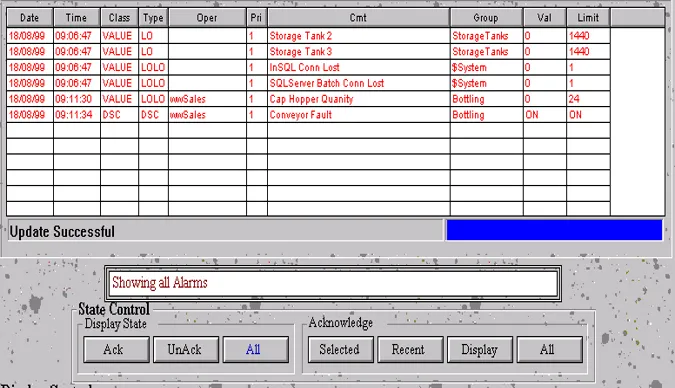Click $System group in InSQL Conn Lost row

pyautogui.click(x=469, y=68)
